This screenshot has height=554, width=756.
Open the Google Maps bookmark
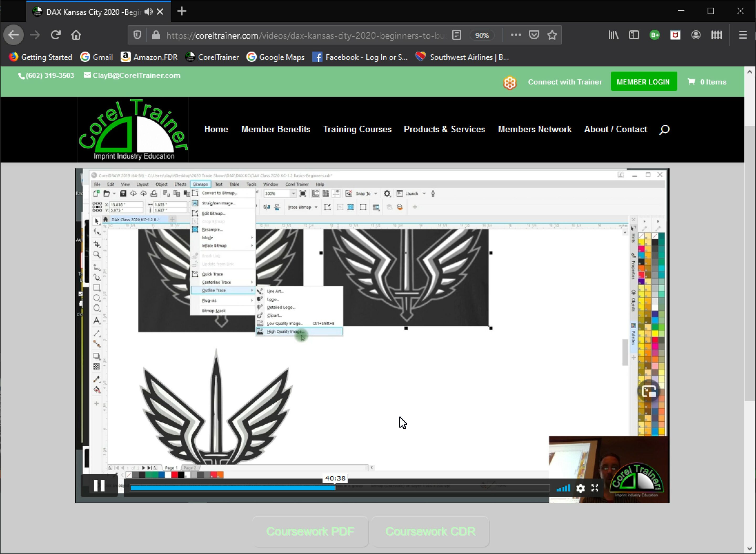(275, 57)
